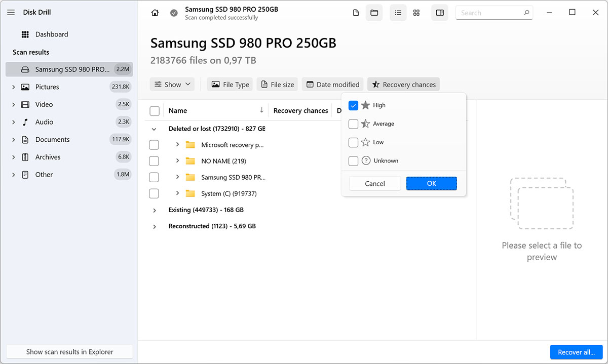Click the Low empty star icon
This screenshot has width=608, height=364.
coord(366,142)
